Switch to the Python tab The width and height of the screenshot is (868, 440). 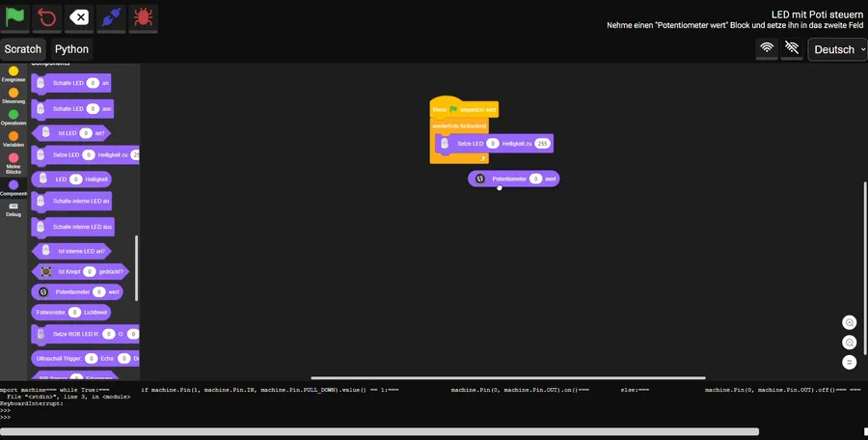[x=71, y=49]
